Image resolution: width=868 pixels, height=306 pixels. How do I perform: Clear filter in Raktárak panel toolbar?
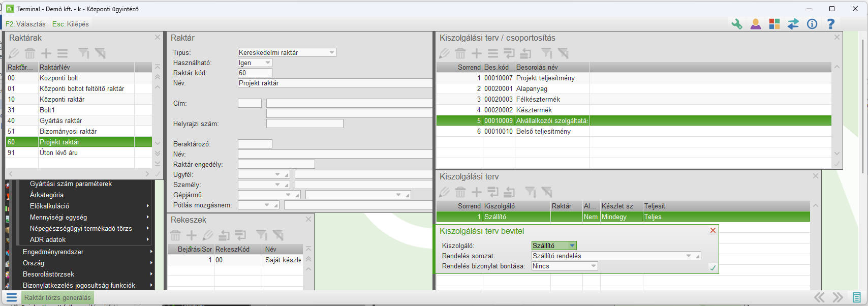[x=100, y=53]
